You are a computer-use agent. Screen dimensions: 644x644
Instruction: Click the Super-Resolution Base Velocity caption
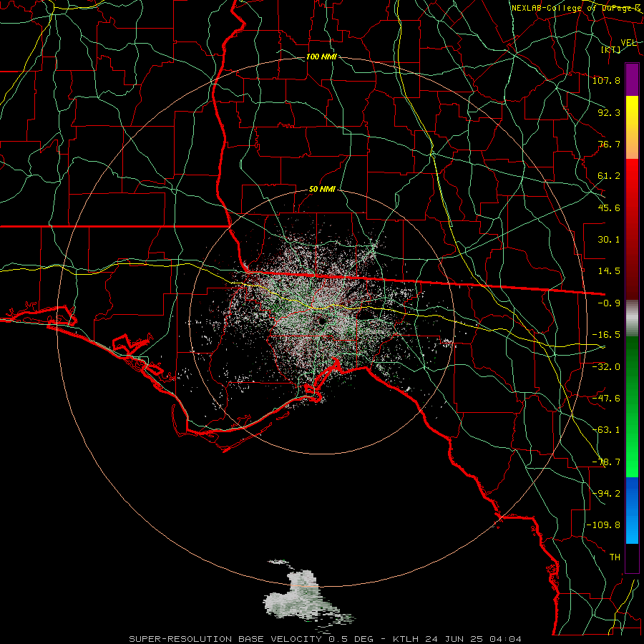click(x=326, y=639)
